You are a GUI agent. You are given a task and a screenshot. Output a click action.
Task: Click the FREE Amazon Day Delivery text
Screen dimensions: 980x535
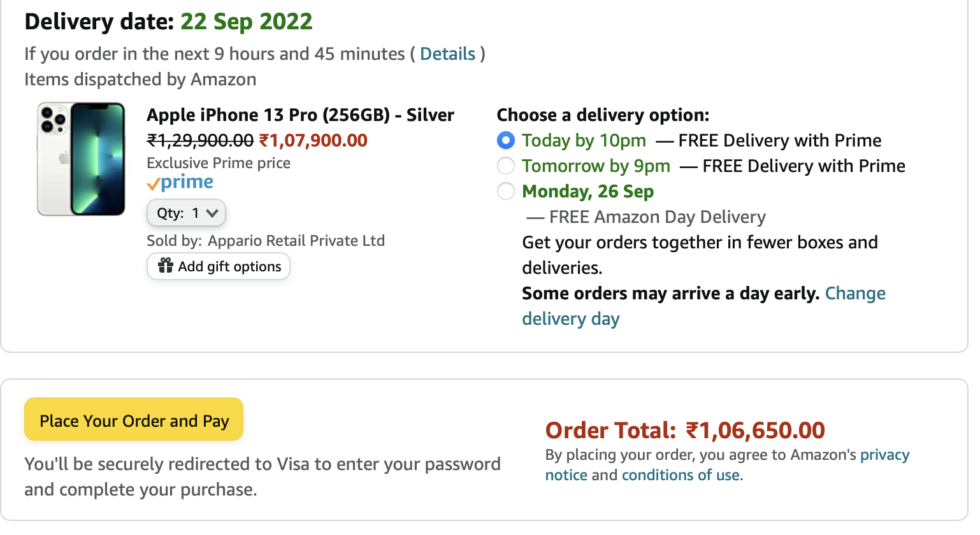tap(657, 217)
